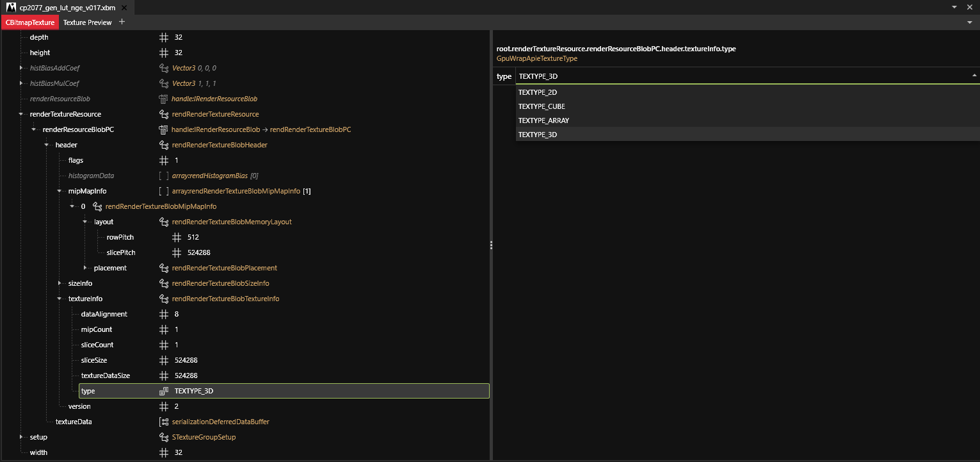980x462 pixels.
Task: Select the sliceCount property row
Action: (97, 345)
